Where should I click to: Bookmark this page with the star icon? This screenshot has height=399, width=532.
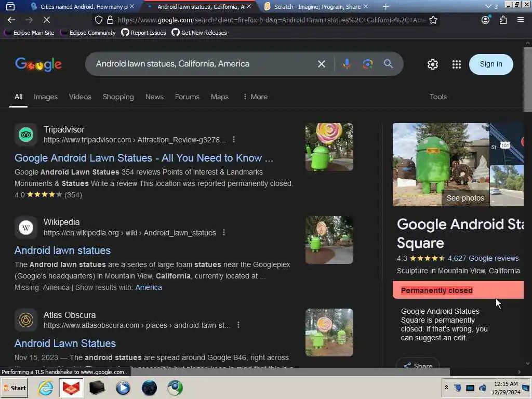click(433, 20)
